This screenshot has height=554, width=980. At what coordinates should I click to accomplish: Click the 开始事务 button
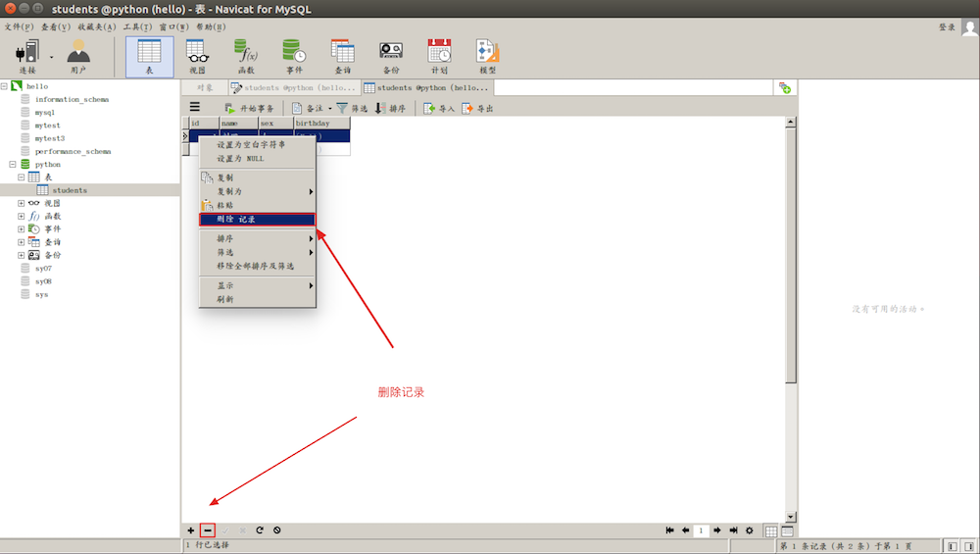click(x=249, y=108)
